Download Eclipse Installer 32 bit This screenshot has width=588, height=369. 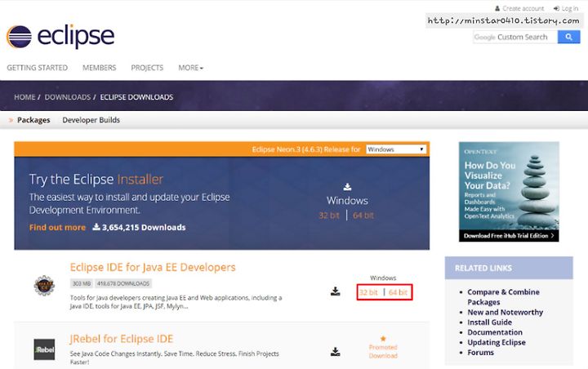pos(329,216)
